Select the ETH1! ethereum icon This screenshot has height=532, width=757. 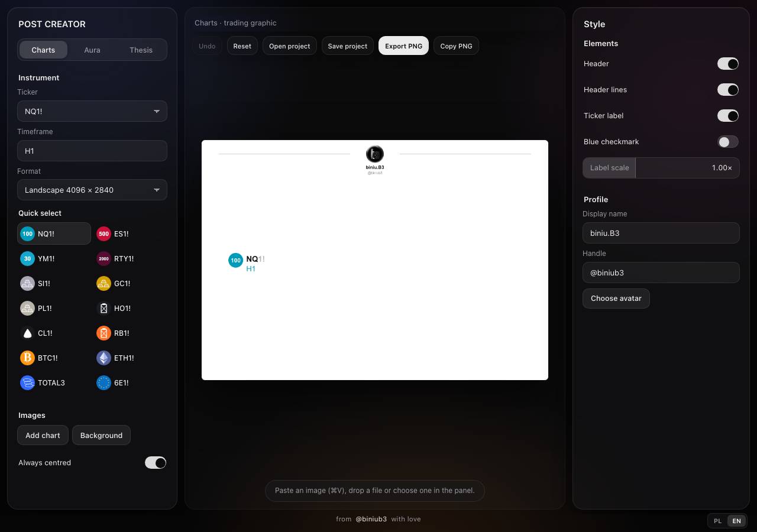tap(103, 358)
